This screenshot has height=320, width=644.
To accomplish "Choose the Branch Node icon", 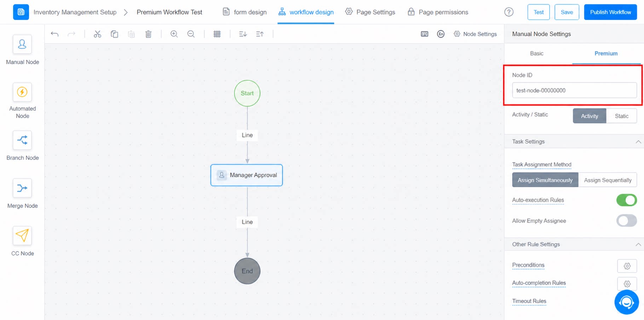I will (22, 140).
